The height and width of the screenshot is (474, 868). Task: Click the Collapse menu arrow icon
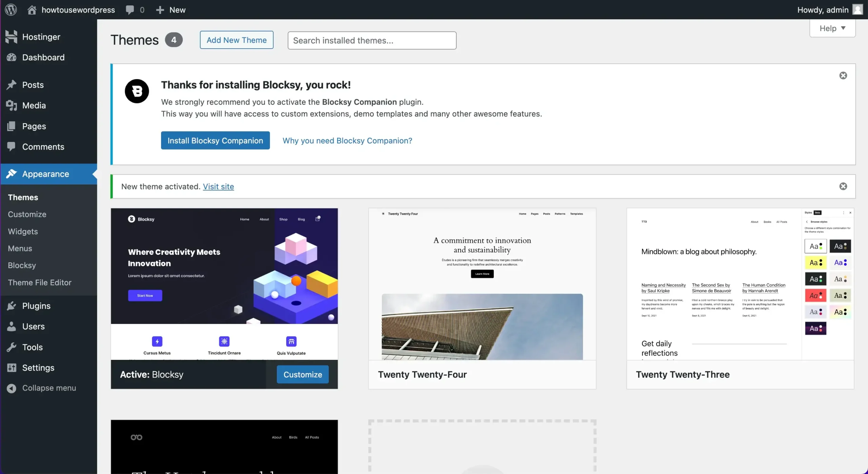[x=11, y=388]
